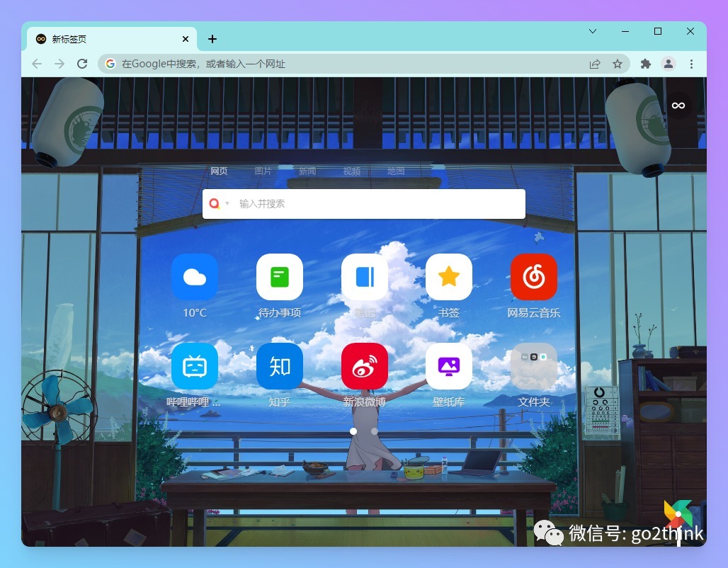This screenshot has height=568, width=728.
Task: Go to second page indicator dot
Action: pos(374,431)
